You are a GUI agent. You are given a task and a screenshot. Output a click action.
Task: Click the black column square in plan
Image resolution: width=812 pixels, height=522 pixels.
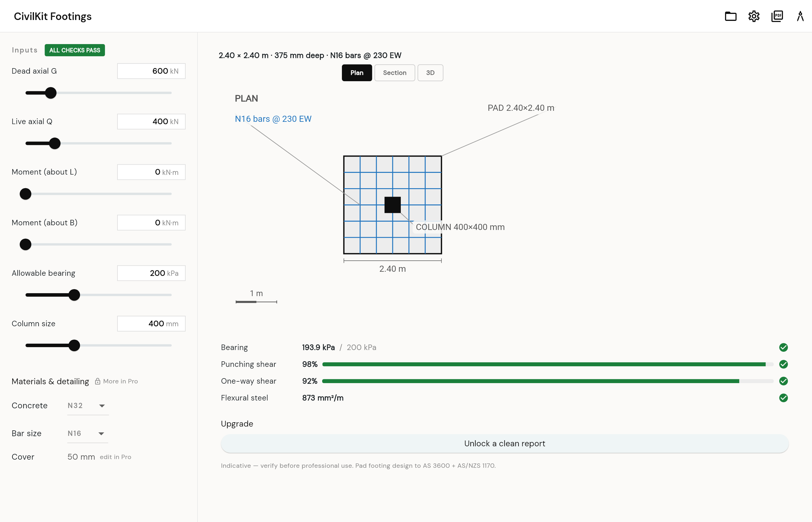[392, 205]
